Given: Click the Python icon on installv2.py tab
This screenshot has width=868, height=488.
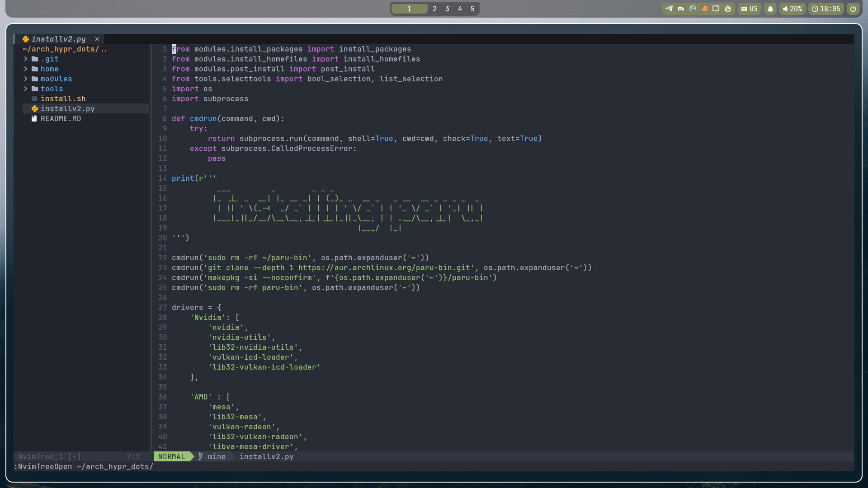Looking at the screenshot, I should (26, 39).
